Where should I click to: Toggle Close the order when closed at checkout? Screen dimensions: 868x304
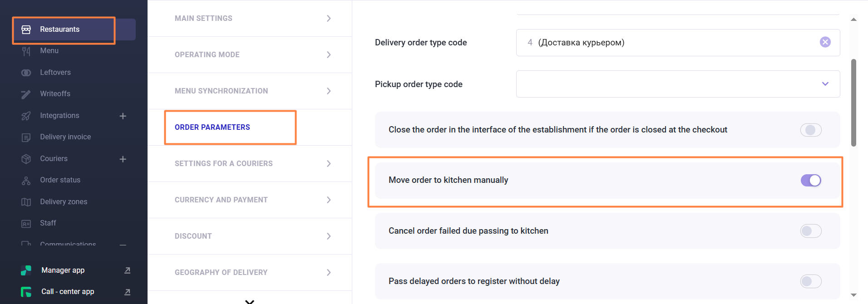[811, 130]
